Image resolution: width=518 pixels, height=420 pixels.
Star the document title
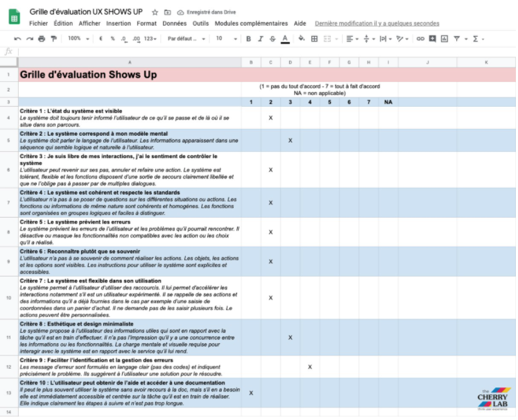[155, 12]
